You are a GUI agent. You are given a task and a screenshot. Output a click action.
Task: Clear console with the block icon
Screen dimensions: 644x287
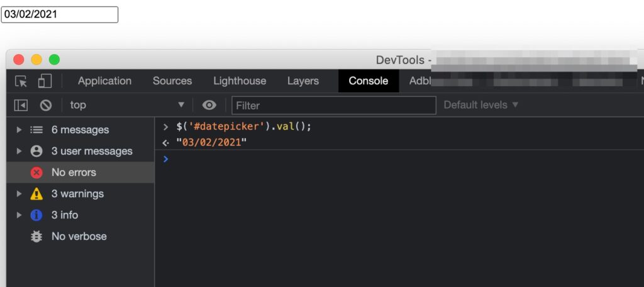[x=46, y=105]
